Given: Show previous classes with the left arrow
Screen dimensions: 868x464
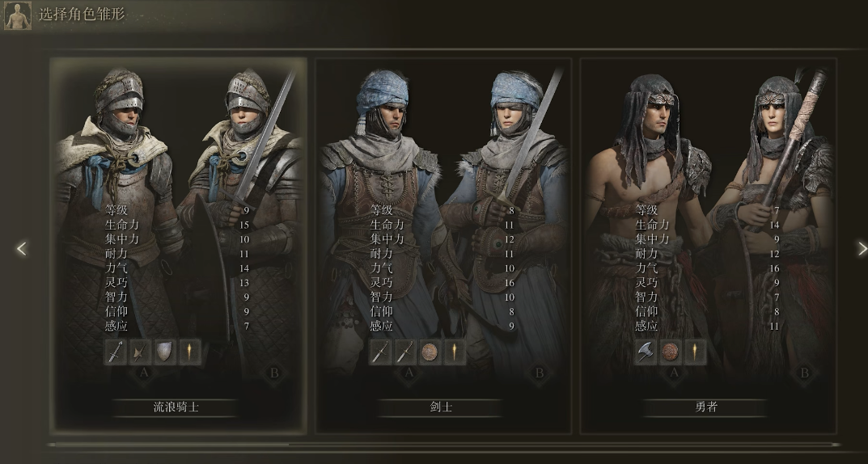Looking at the screenshot, I should tap(21, 249).
